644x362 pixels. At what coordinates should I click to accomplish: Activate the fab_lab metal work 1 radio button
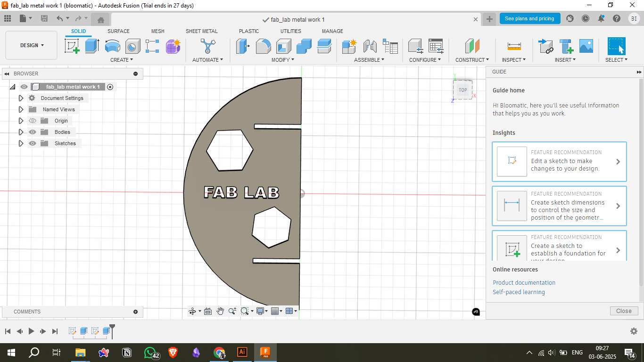[110, 87]
